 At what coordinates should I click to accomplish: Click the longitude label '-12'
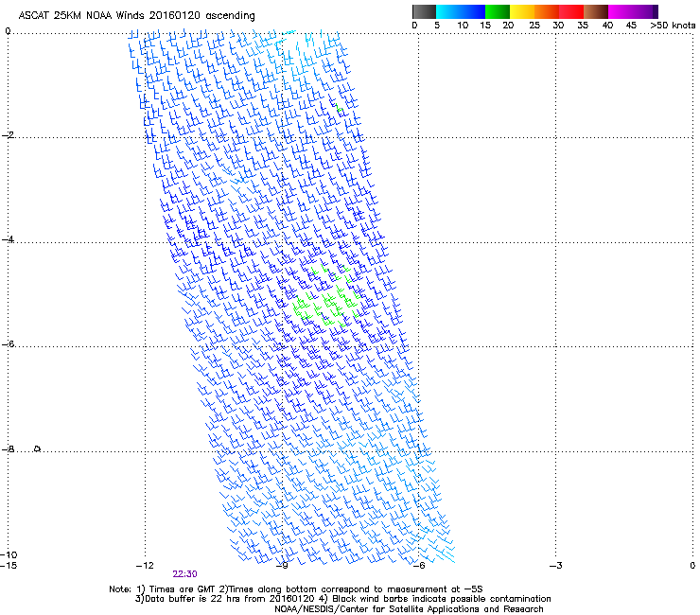pyautogui.click(x=145, y=566)
